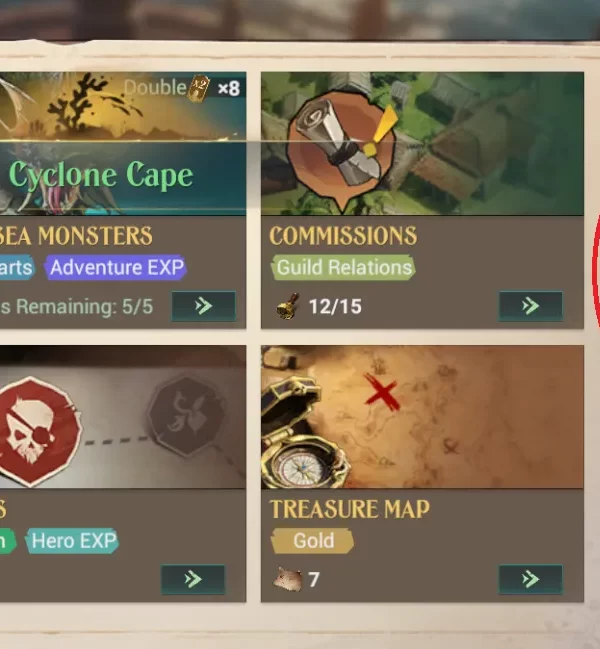Image resolution: width=600 pixels, height=649 pixels.
Task: Click the Sea Monsters title text
Action: point(76,236)
